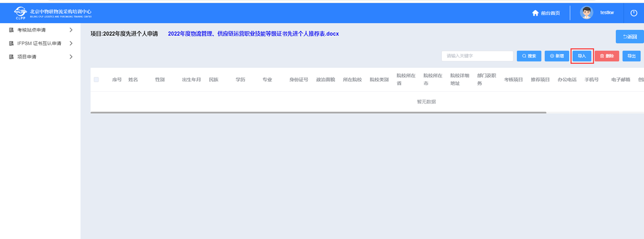Screen dimensions: 644x239
Task: Click the 所在院校 column header
Action: tap(352, 80)
